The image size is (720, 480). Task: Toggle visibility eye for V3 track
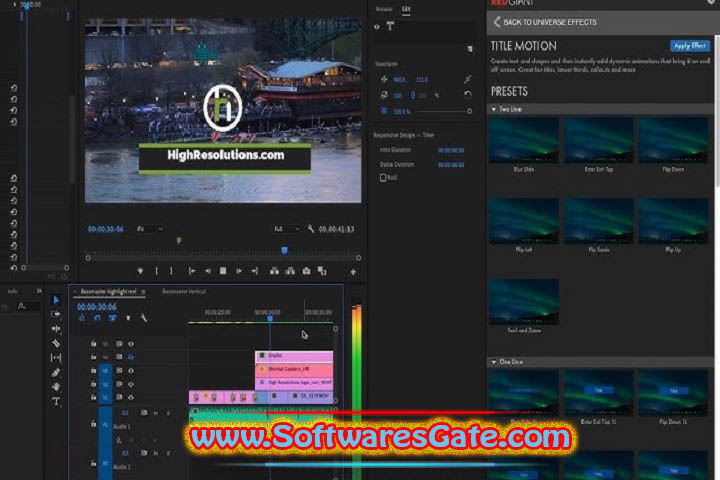click(131, 370)
